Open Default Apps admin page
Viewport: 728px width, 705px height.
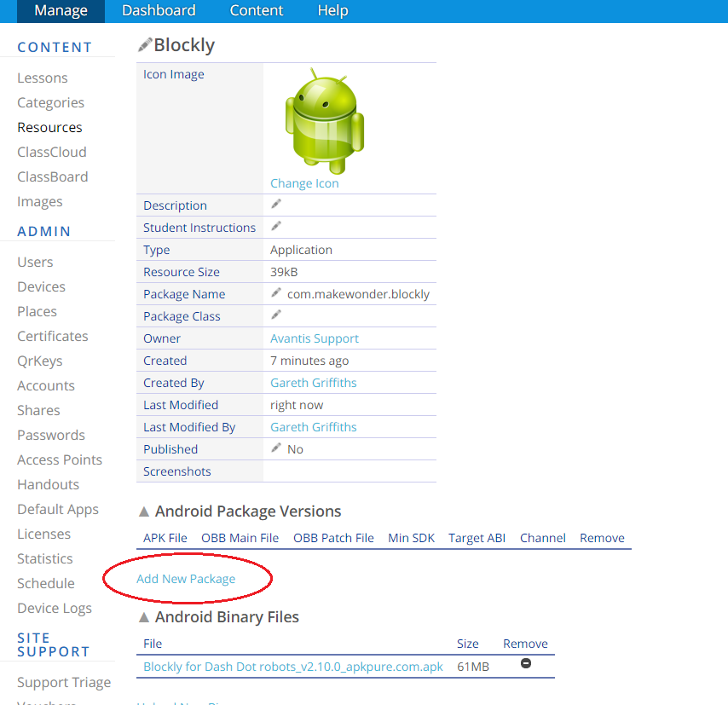pos(58,510)
